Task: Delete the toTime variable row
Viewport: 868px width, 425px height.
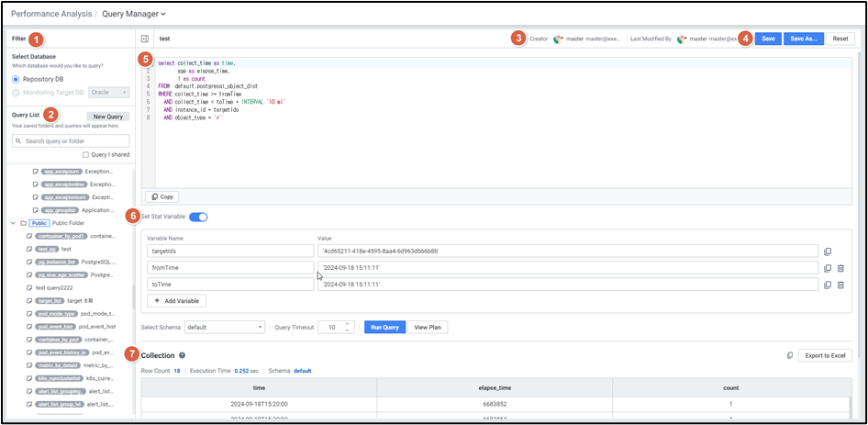Action: pos(840,285)
